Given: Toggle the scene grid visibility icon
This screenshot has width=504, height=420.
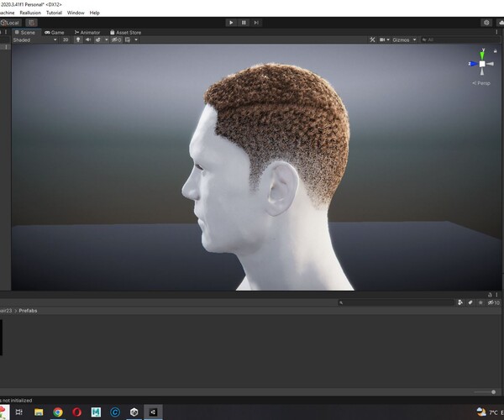Looking at the screenshot, I should [x=128, y=39].
